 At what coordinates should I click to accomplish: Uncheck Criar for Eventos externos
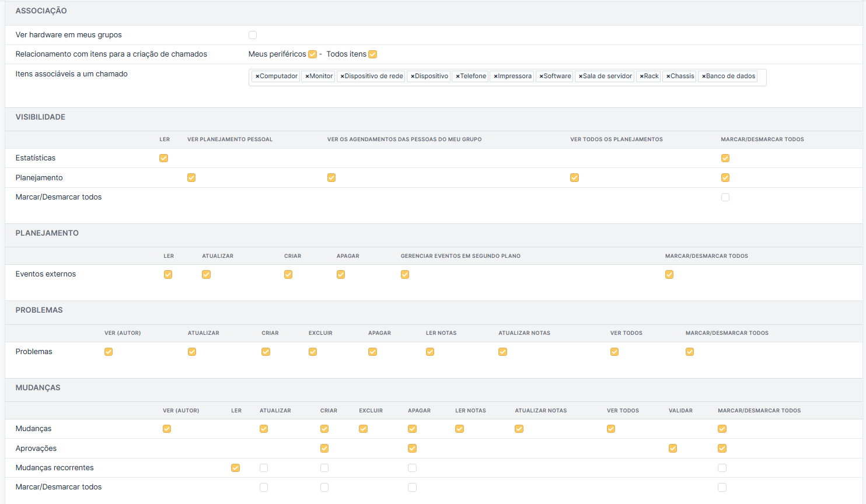point(288,275)
